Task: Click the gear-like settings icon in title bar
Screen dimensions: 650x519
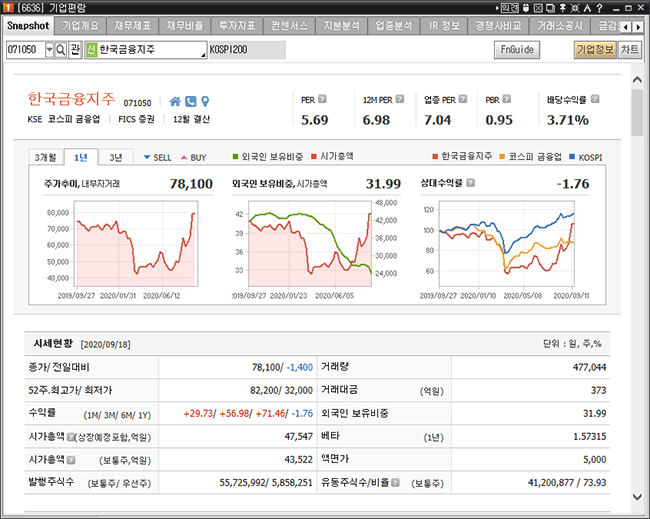Action: tap(575, 8)
